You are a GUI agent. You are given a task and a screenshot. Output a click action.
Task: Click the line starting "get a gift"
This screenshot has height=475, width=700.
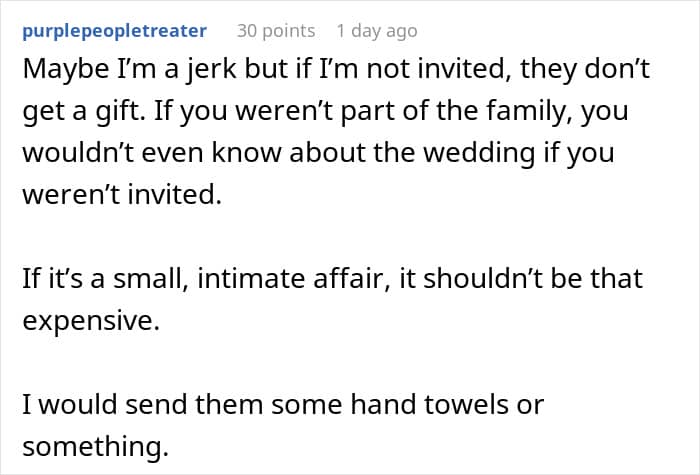tap(324, 111)
